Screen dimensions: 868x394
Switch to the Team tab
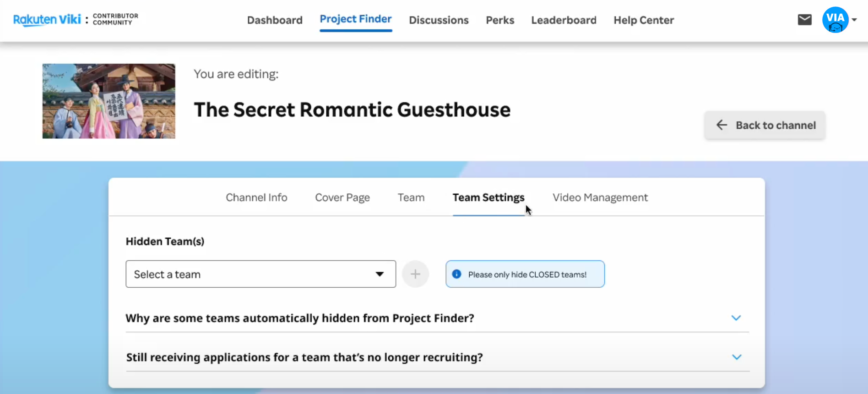click(x=411, y=197)
